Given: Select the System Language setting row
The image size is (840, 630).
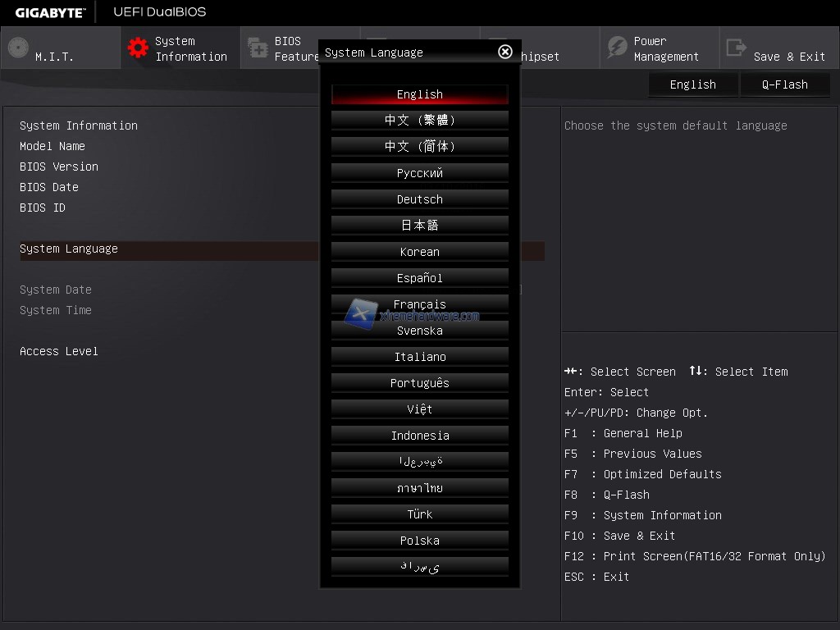Looking at the screenshot, I should 164,249.
